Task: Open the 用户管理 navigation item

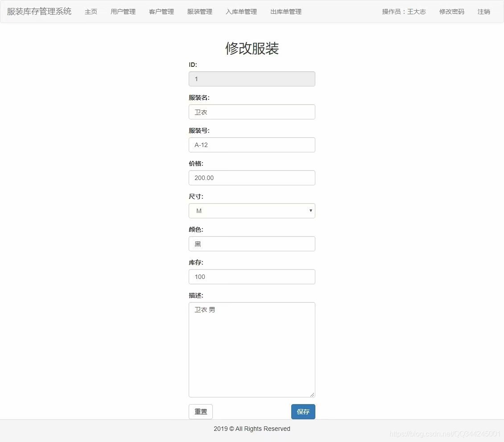Action: 123,12
